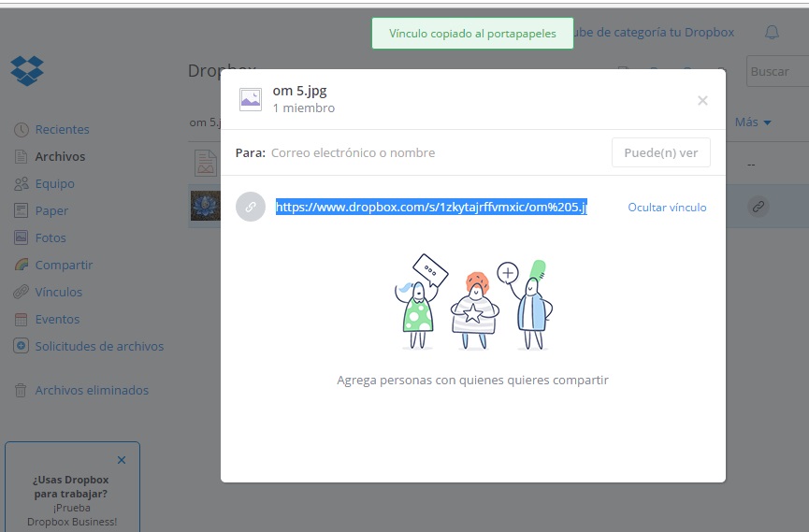Click the Dropbox logo icon
809x532 pixels.
click(27, 70)
